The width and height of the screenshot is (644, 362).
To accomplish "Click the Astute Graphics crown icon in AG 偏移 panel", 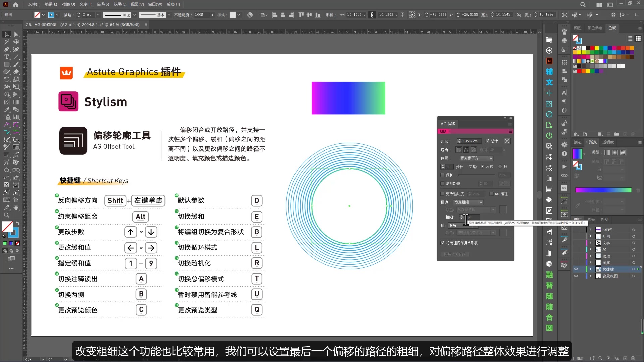I will (x=443, y=131).
